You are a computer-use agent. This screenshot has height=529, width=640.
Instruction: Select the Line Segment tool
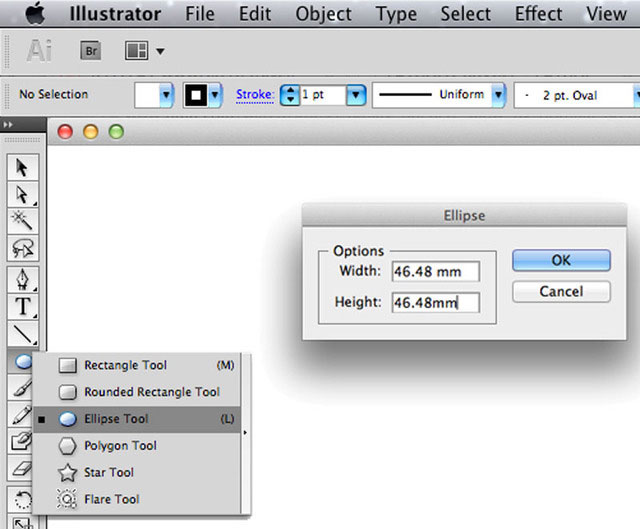[x=23, y=333]
